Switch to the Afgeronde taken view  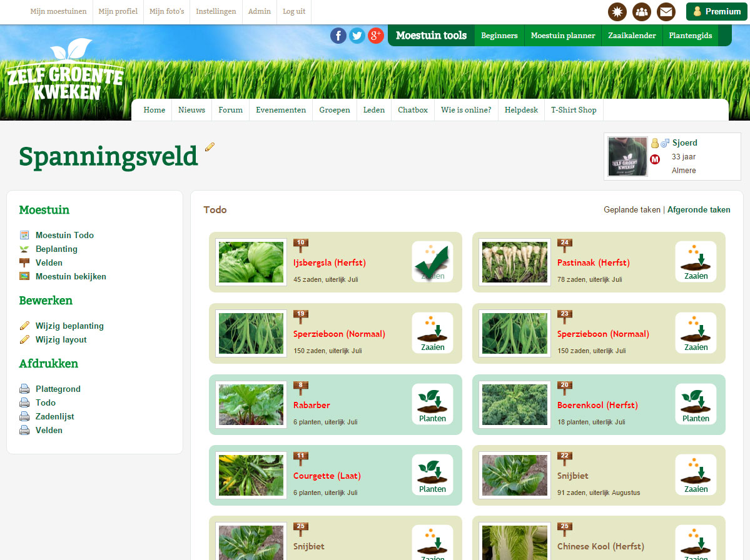699,210
